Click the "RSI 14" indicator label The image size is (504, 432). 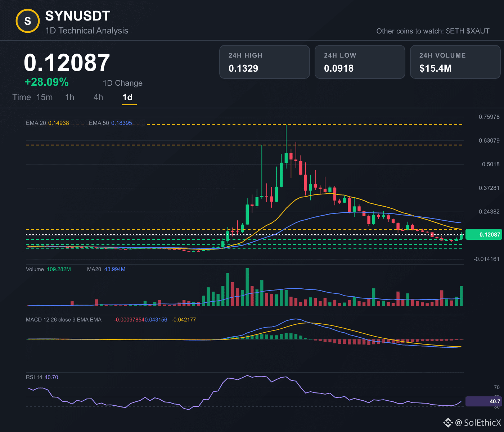pos(34,377)
